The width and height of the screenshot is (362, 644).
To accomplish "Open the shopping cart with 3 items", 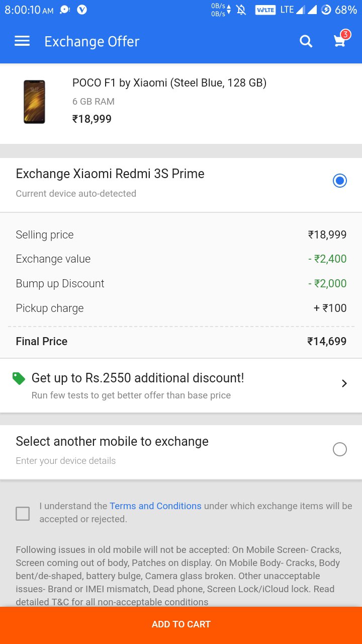I will point(341,40).
